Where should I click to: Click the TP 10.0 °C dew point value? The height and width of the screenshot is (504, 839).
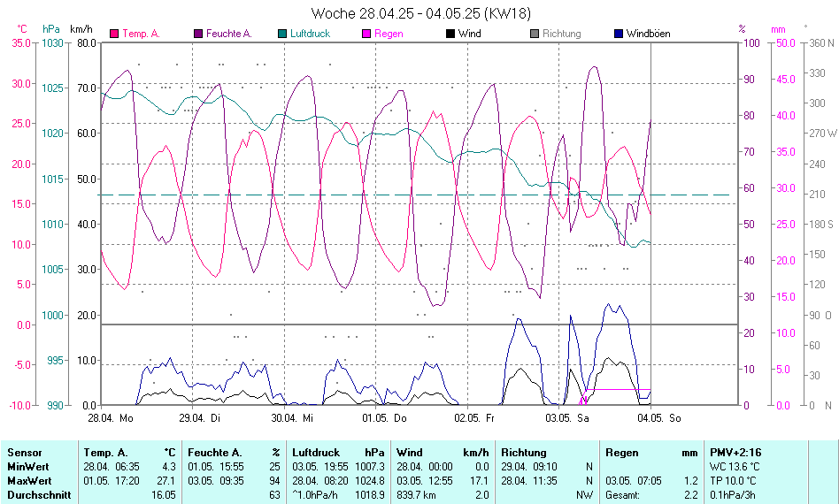point(734,481)
